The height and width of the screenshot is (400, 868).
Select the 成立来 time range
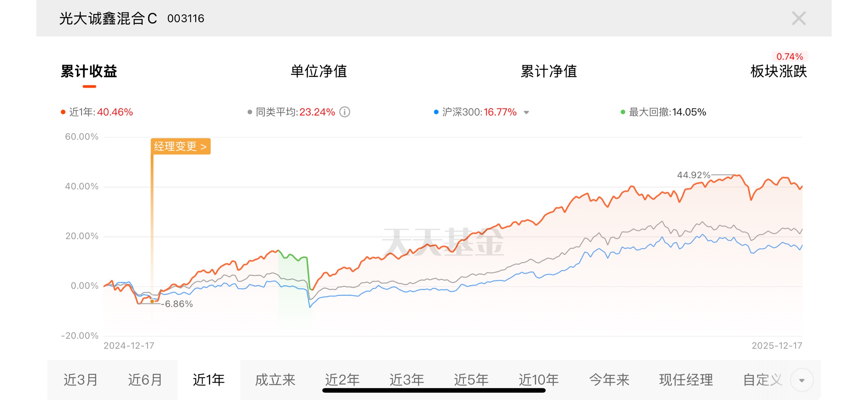275,380
